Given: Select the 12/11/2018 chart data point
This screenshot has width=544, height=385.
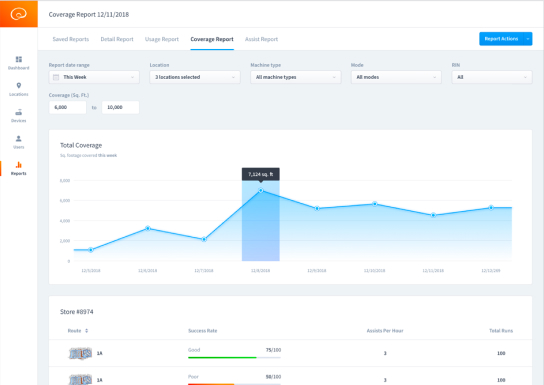Looking at the screenshot, I should point(433,215).
